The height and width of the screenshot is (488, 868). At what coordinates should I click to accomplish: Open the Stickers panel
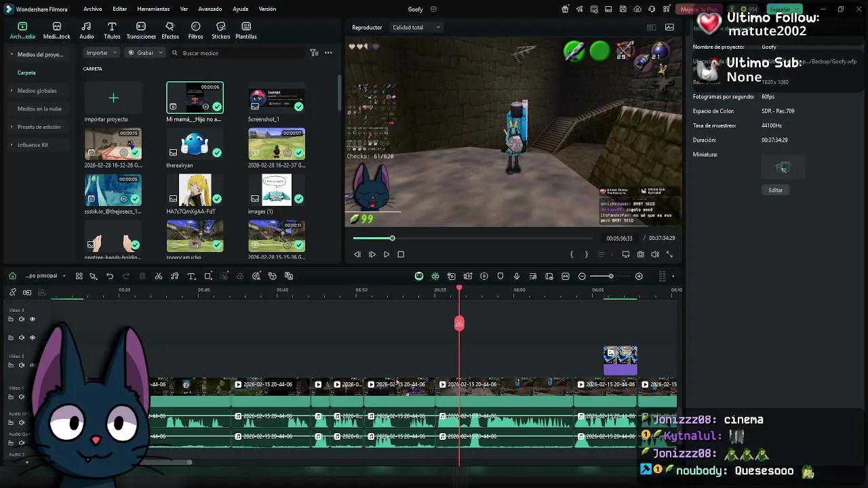(x=220, y=30)
